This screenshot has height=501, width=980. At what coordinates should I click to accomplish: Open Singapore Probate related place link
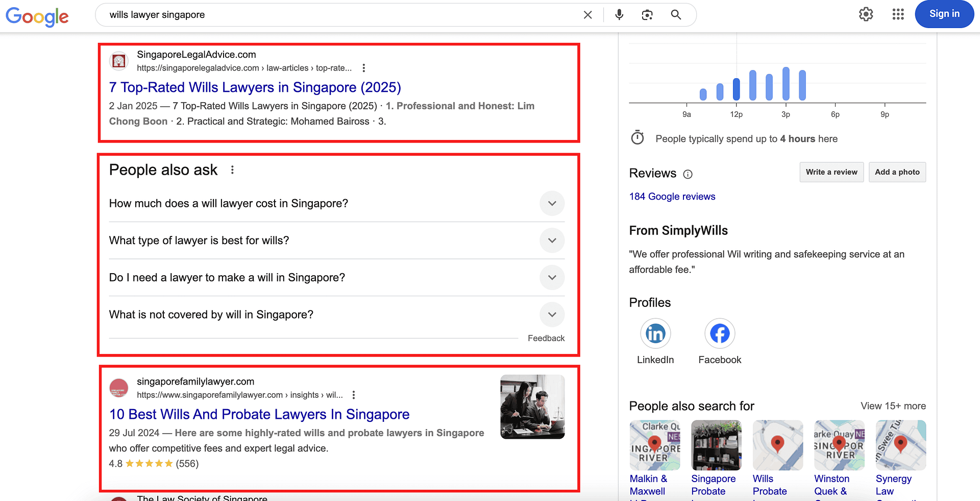click(714, 485)
